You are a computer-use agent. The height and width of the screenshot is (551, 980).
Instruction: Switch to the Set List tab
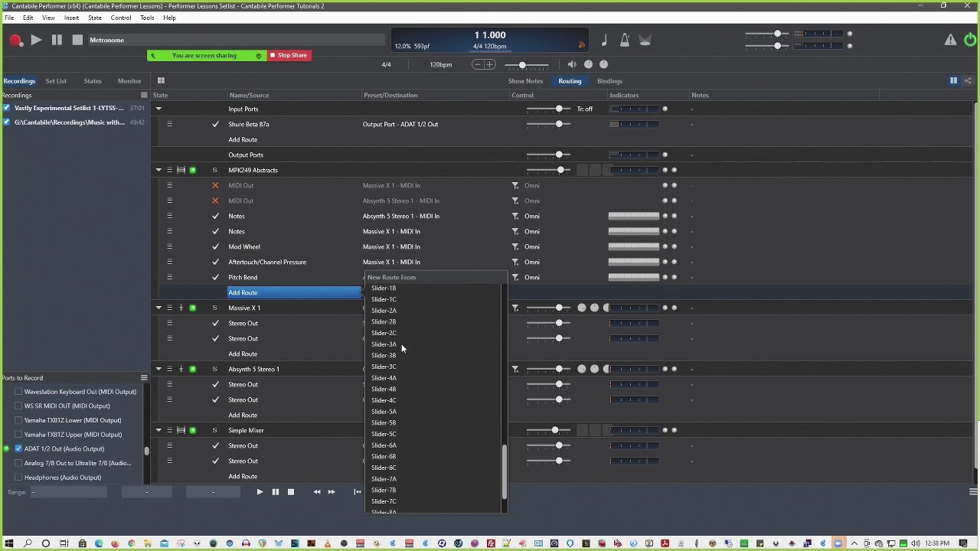click(x=56, y=80)
